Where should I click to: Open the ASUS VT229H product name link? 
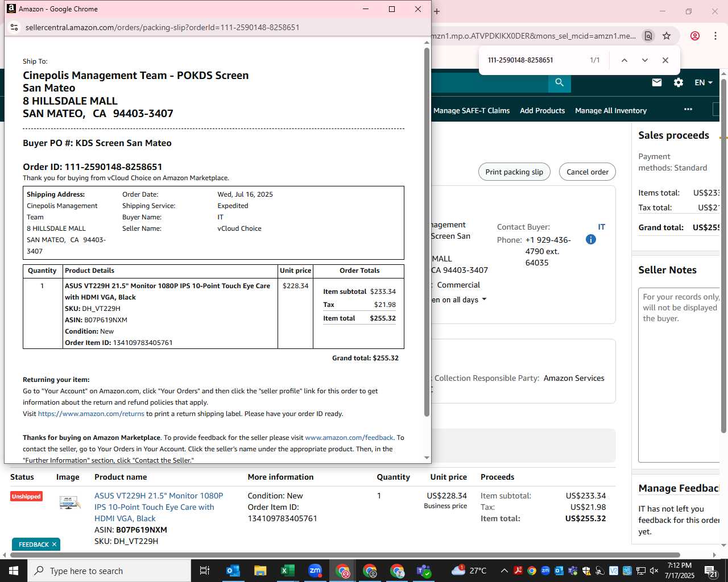159,507
